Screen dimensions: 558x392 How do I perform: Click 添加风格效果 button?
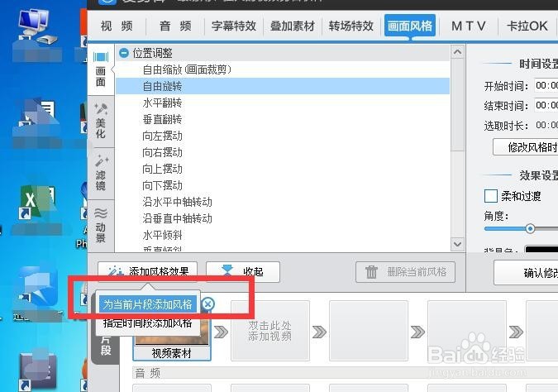(x=147, y=271)
